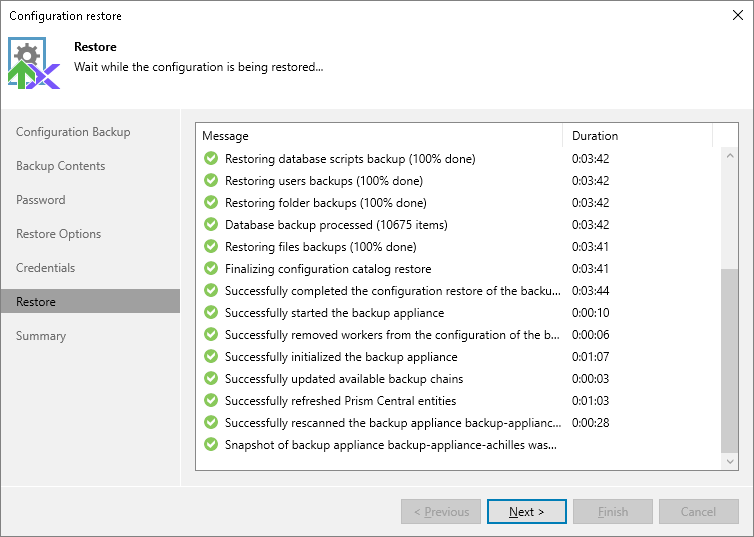
Task: Click the configuration restore wizard icon
Action: tap(35, 64)
